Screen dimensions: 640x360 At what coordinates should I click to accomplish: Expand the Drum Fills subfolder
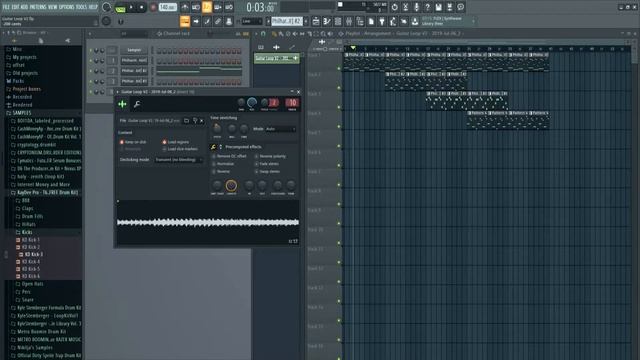(32, 216)
